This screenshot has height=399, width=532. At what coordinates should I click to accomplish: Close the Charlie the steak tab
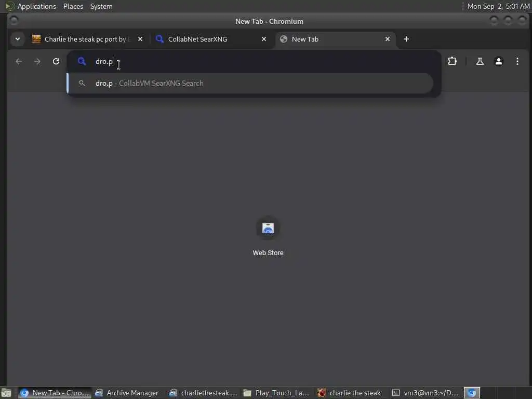click(x=140, y=39)
